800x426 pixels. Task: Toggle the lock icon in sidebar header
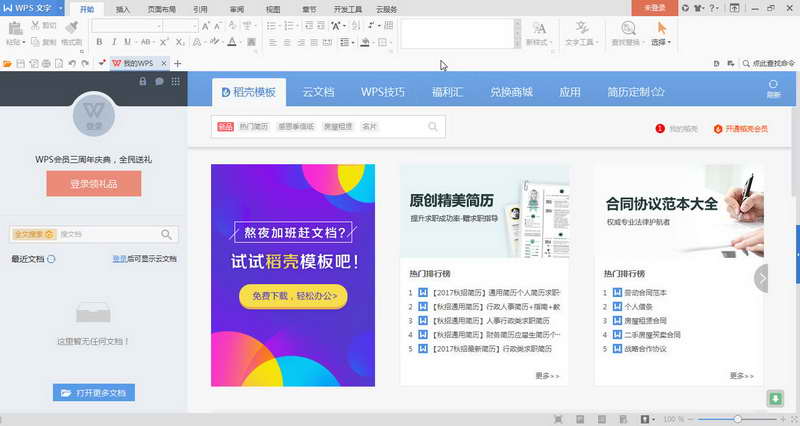[x=140, y=81]
